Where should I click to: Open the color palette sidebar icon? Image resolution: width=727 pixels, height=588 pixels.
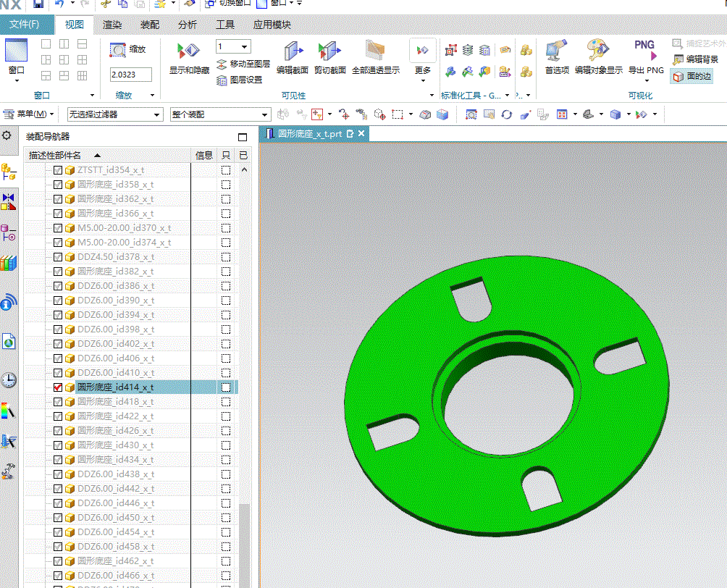[9, 411]
